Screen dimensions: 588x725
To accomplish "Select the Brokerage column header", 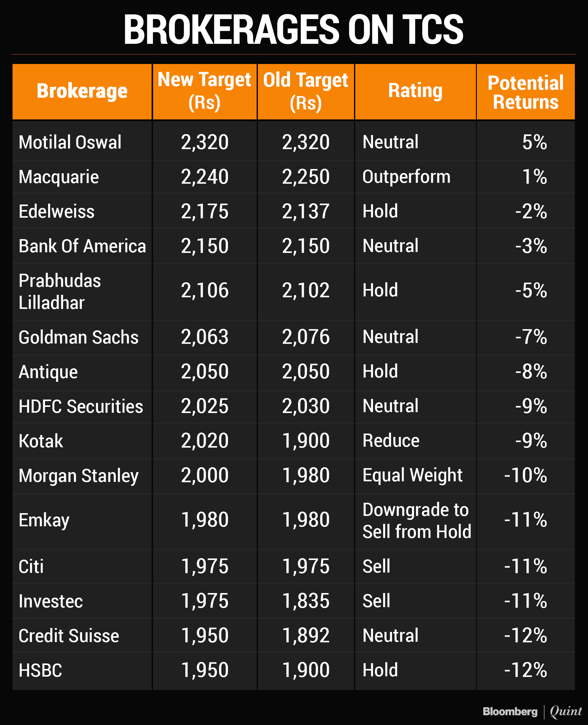I will click(82, 91).
